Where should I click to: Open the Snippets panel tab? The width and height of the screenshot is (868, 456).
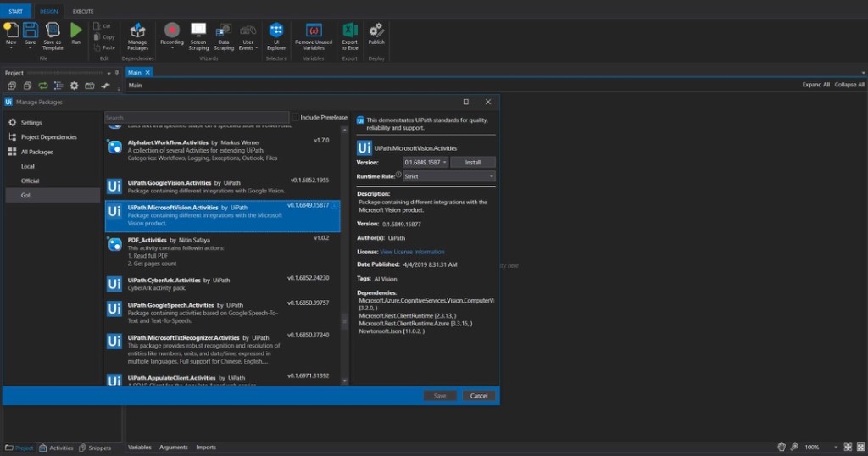click(x=95, y=448)
